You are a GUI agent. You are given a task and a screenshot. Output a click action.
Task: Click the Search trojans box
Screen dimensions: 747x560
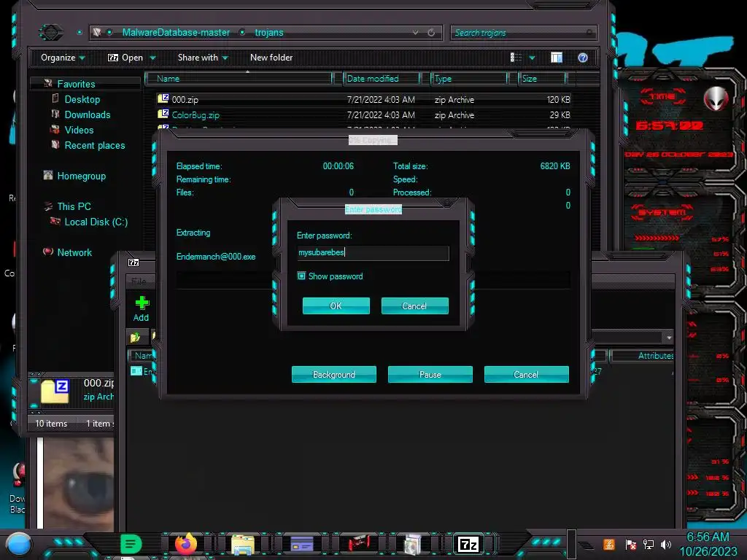tap(523, 32)
